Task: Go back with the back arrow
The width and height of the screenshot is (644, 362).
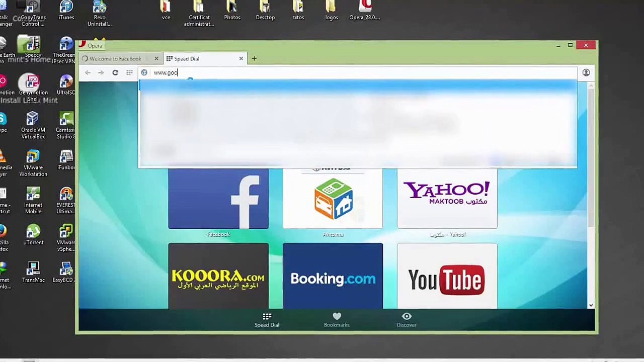Action: (88, 73)
